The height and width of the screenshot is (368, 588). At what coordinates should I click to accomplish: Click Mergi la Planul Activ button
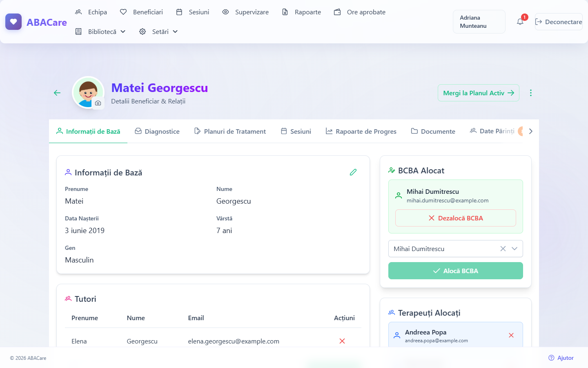(x=479, y=93)
